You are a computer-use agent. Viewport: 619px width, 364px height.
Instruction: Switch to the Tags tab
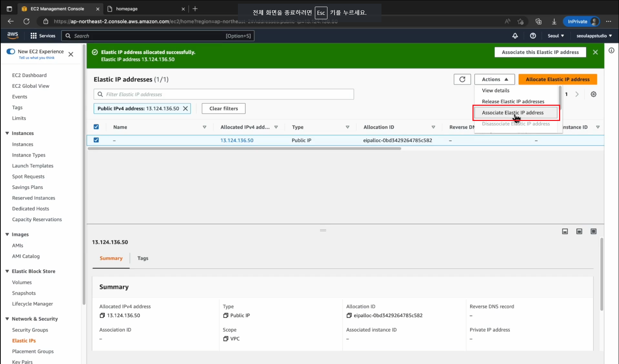coord(143,258)
